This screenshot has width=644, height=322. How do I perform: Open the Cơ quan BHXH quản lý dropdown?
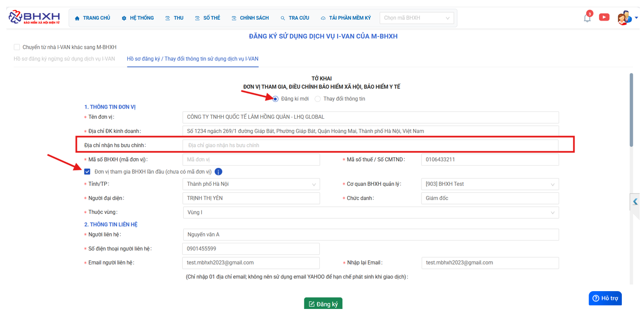click(490, 184)
